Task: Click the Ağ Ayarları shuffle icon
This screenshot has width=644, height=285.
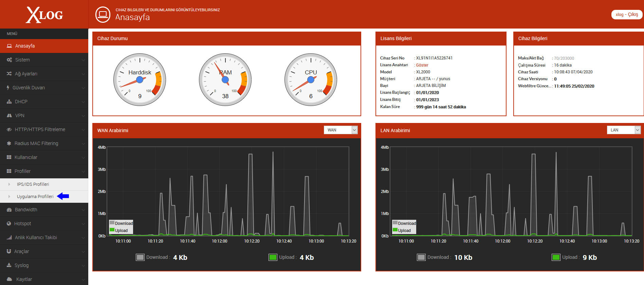Action: (x=9, y=74)
